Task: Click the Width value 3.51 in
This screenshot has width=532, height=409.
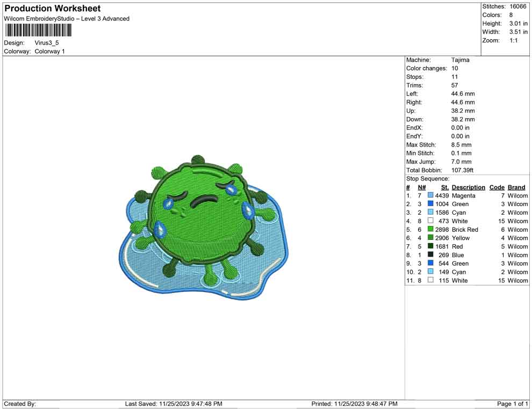Action: point(519,32)
